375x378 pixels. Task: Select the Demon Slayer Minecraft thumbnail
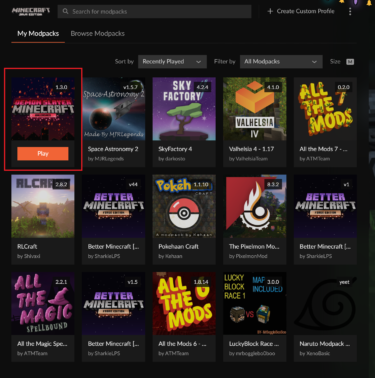pyautogui.click(x=43, y=109)
